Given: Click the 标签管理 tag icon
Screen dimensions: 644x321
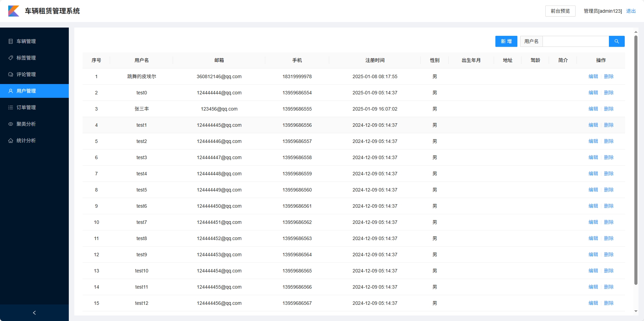Looking at the screenshot, I should (11, 58).
